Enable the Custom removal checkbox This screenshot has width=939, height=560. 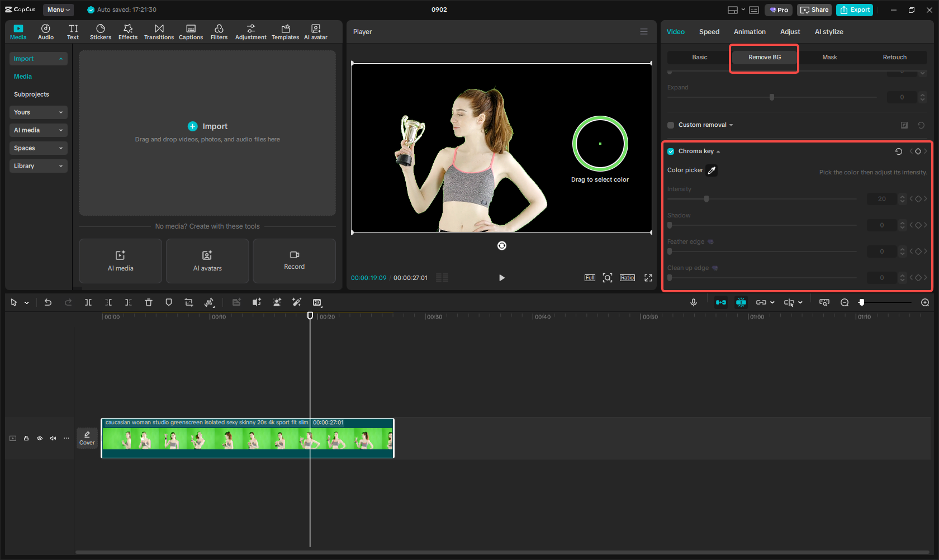click(x=671, y=125)
